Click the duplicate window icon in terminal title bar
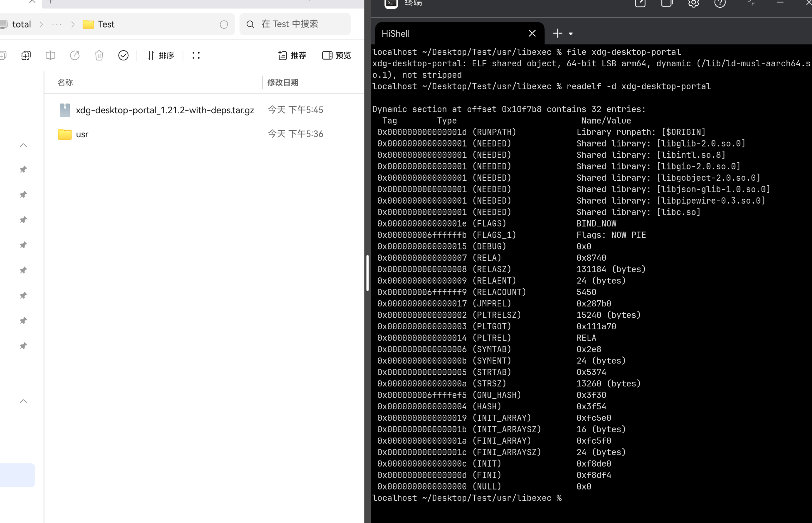 [x=667, y=3]
